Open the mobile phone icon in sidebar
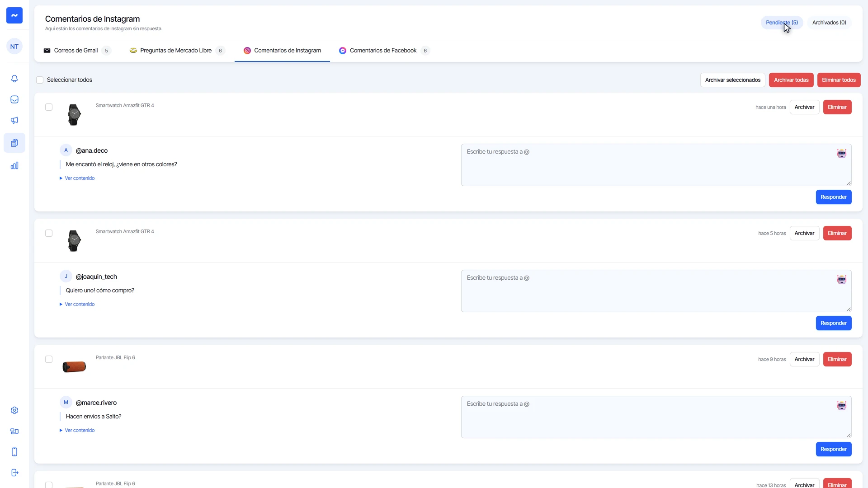This screenshot has height=488, width=868. pyautogui.click(x=14, y=452)
